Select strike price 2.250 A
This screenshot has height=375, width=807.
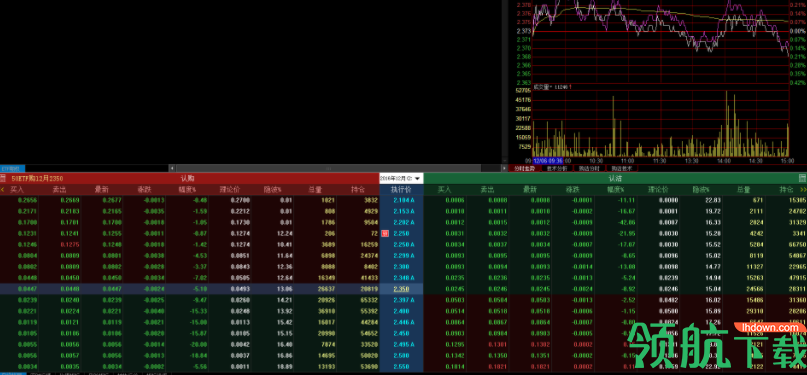[x=404, y=244]
